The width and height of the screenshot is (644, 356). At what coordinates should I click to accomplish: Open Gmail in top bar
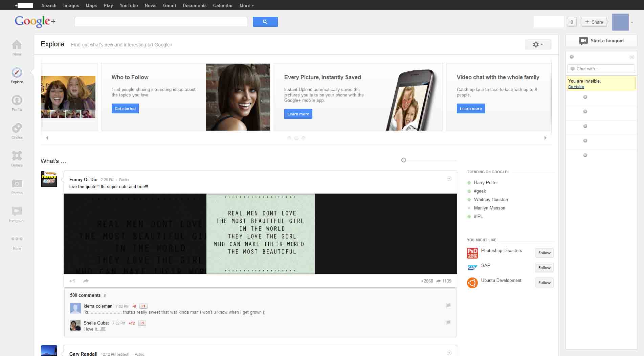click(x=169, y=5)
